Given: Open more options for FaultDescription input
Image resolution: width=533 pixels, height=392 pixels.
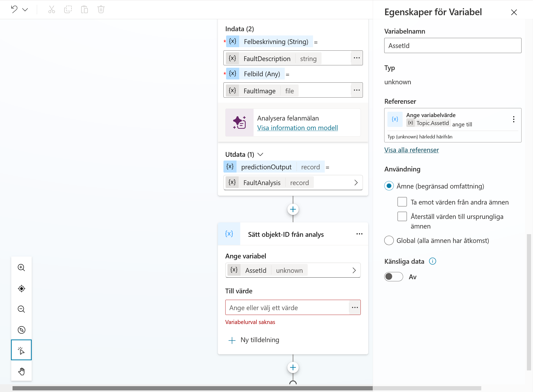Looking at the screenshot, I should 357,58.
